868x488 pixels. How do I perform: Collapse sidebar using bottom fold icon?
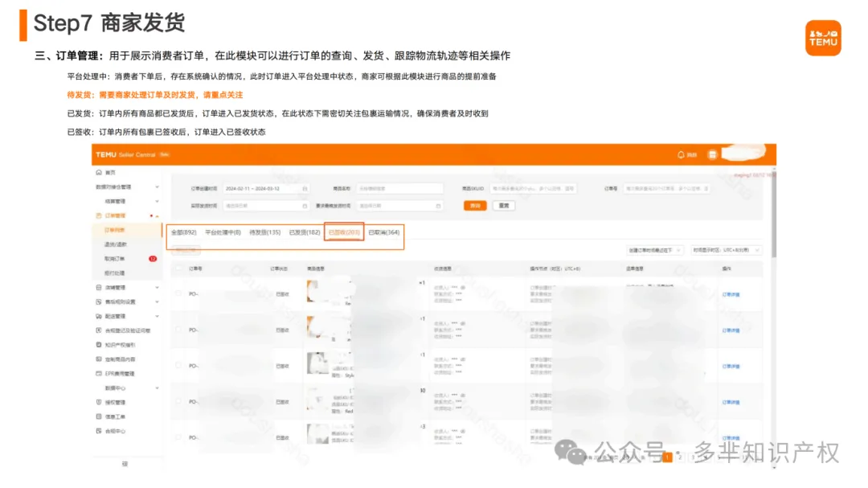[x=125, y=464]
